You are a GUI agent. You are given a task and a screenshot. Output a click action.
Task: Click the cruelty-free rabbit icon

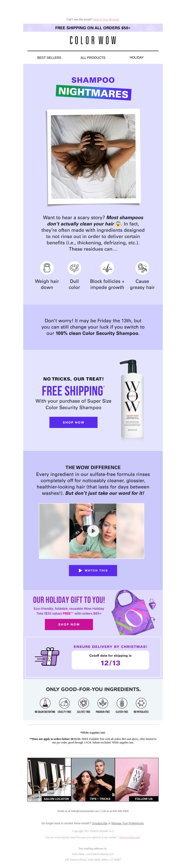(x=64, y=703)
